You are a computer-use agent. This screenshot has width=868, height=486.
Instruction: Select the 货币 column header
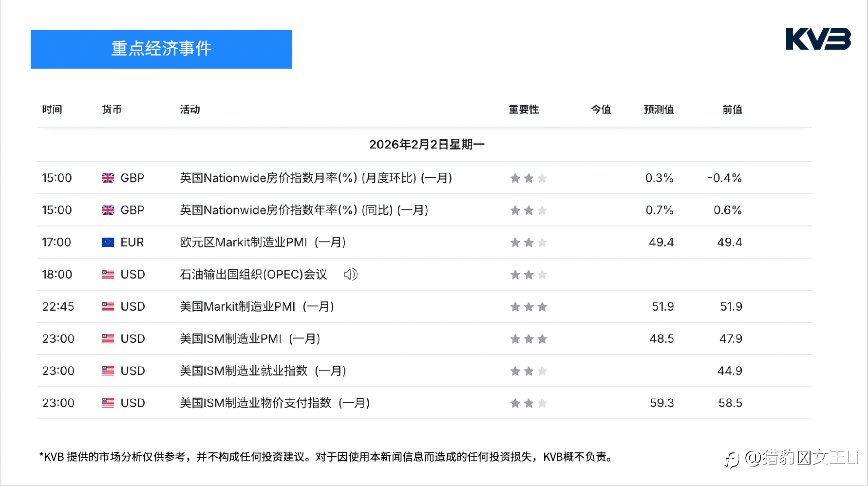coord(112,110)
